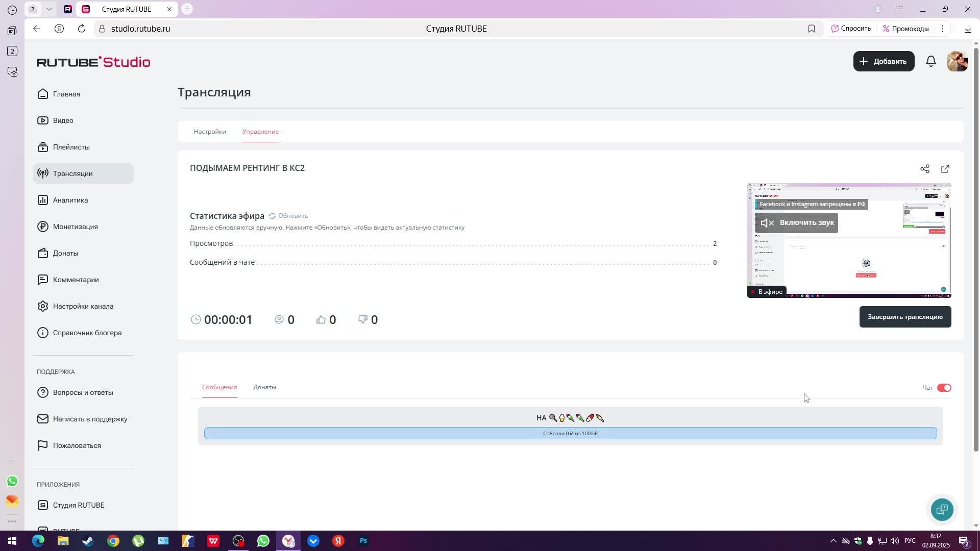Switch to the Настройки tab
This screenshot has width=980, height=551.
pos(210,132)
